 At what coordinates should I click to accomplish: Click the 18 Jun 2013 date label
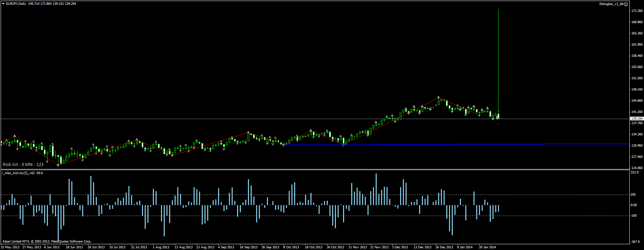coord(74,247)
